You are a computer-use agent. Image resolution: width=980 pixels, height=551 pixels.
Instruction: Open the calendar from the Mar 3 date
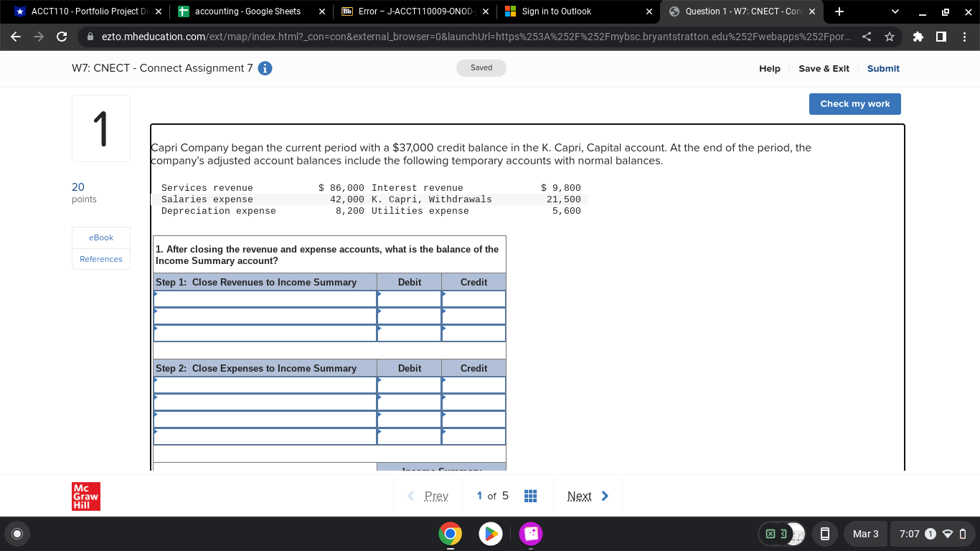point(865,534)
